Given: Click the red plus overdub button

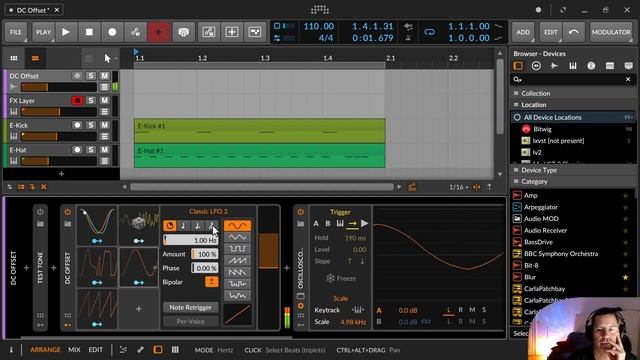Looking at the screenshot, I should pyautogui.click(x=158, y=32).
